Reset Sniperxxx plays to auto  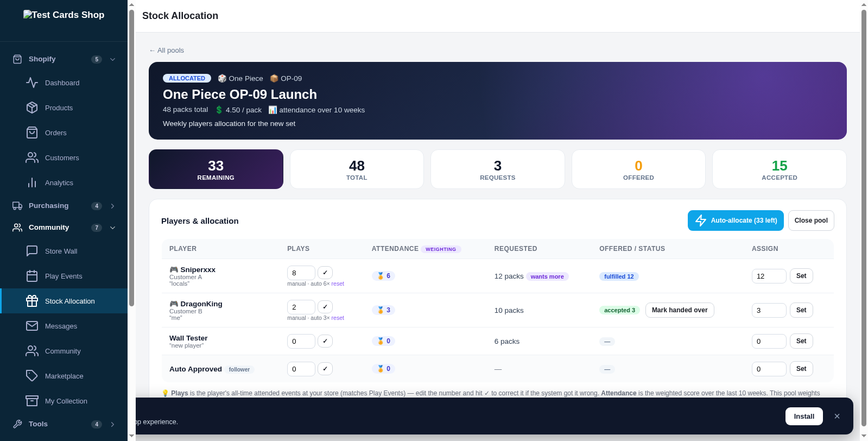[338, 283]
